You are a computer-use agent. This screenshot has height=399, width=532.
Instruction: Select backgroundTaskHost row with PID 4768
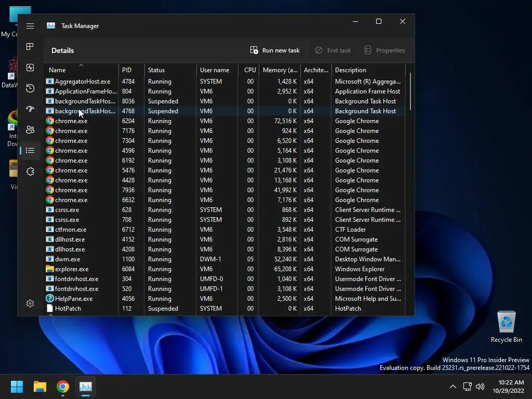[225, 111]
